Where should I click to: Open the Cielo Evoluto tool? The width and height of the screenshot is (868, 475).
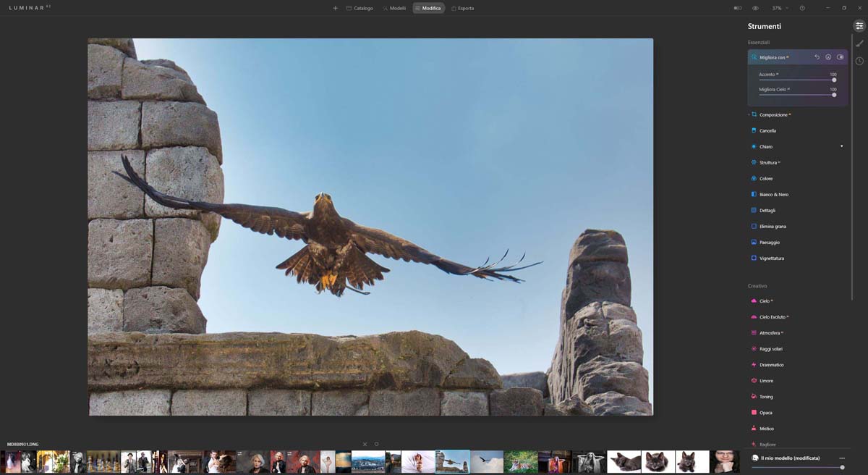click(x=772, y=317)
